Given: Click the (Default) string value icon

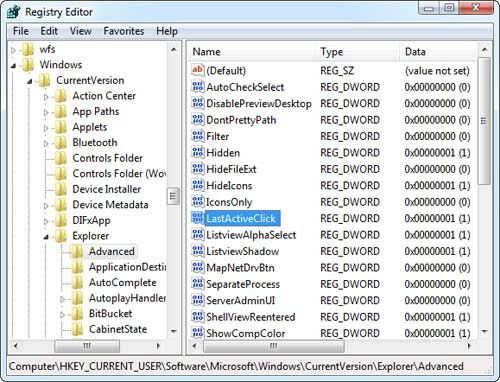Looking at the screenshot, I should point(197,70).
